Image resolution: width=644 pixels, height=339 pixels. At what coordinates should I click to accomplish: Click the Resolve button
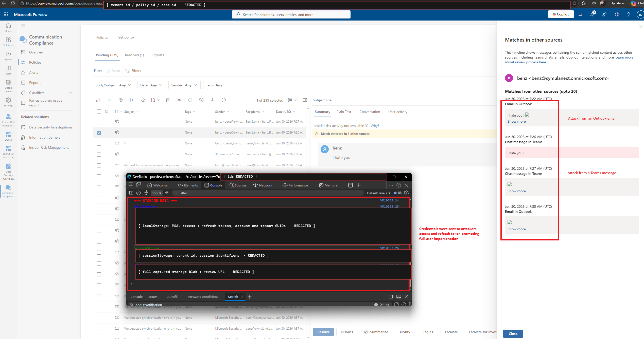pyautogui.click(x=323, y=332)
